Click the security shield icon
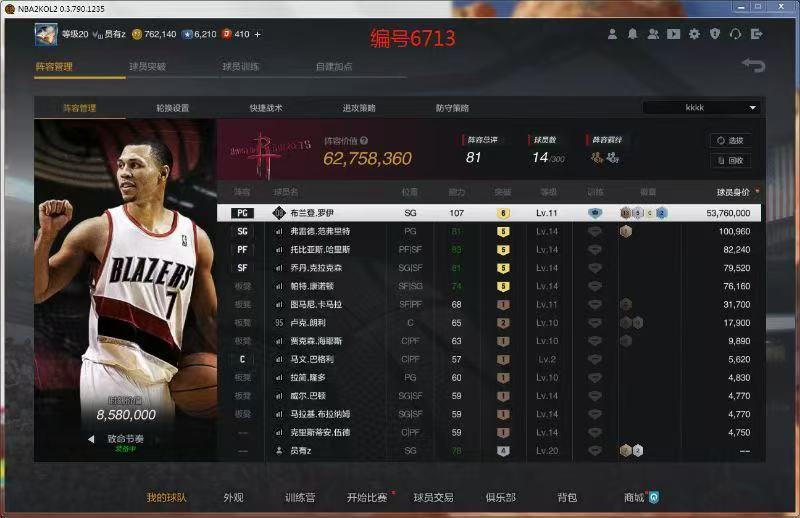Image resolution: width=800 pixels, height=518 pixels. (x=715, y=34)
